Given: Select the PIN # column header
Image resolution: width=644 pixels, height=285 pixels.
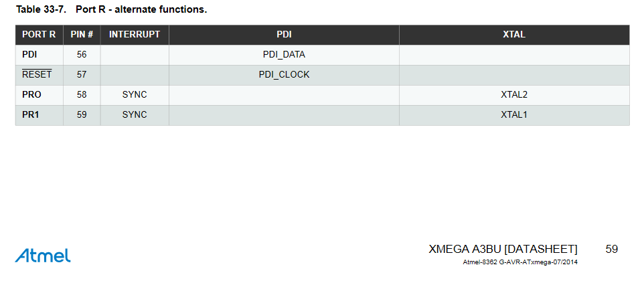Looking at the screenshot, I should [82, 35].
